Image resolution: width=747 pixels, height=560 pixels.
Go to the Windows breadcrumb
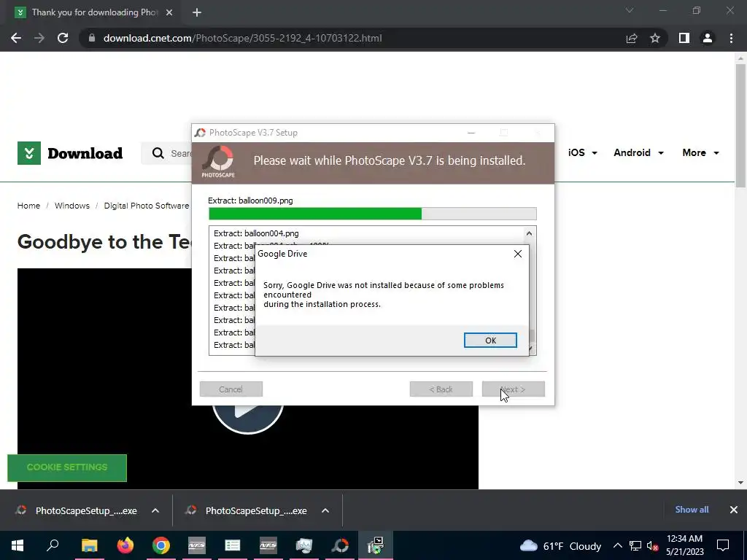72,206
